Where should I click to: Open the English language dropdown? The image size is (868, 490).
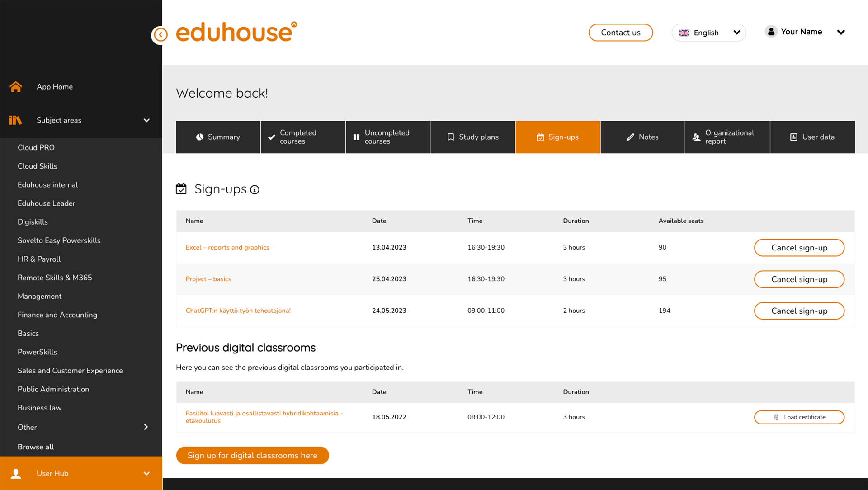708,33
